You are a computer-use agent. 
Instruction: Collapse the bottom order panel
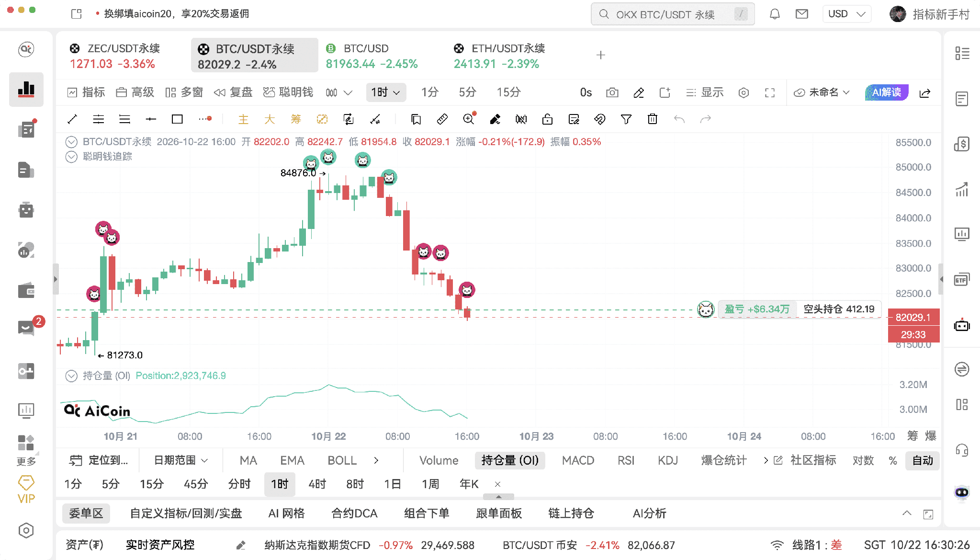pos(907,514)
